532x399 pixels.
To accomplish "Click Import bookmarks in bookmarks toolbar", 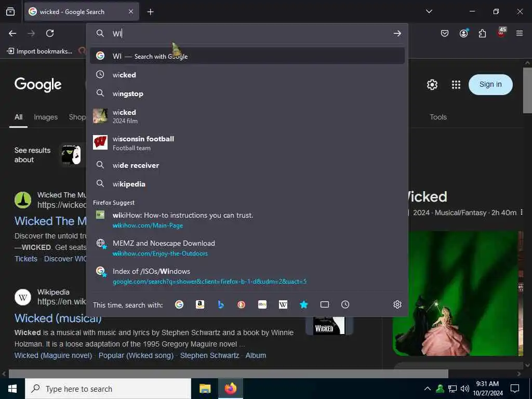I will 39,51.
